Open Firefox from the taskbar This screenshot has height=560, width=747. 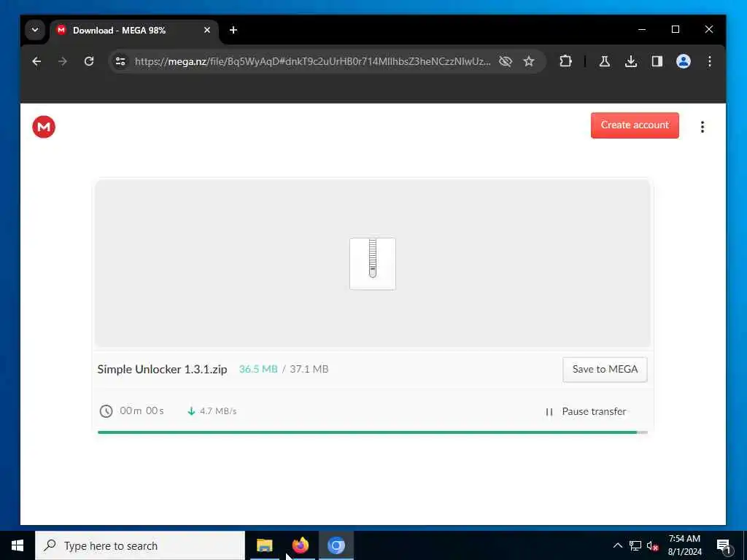[x=300, y=545]
